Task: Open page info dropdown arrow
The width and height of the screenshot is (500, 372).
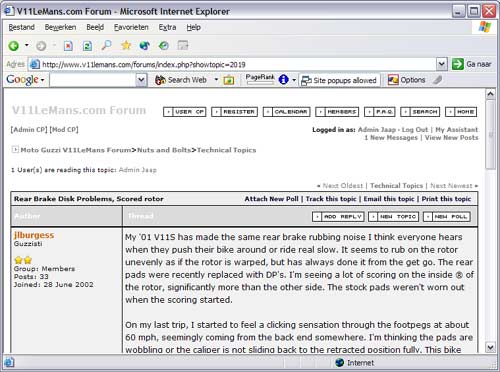Action: coord(294,80)
